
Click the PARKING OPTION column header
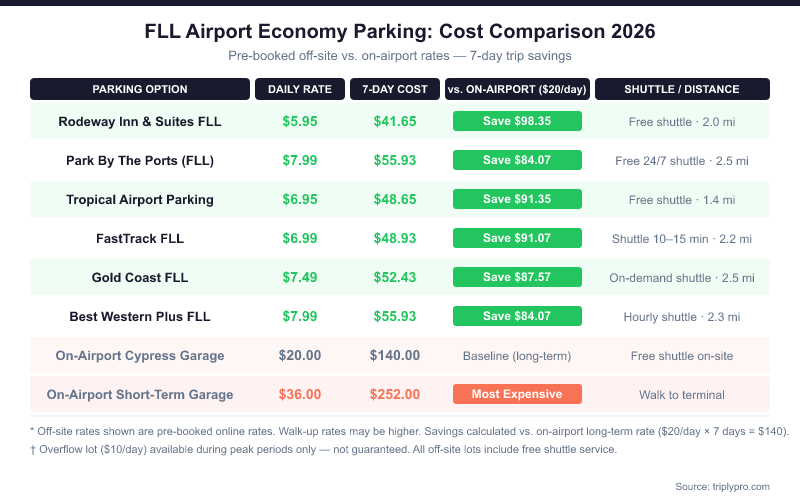[x=140, y=89]
